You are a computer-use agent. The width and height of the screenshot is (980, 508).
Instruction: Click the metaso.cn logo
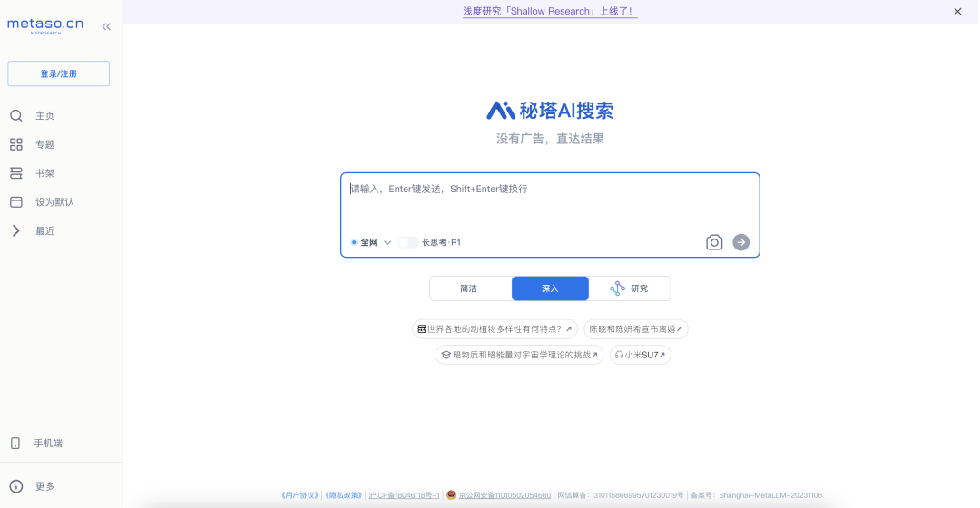[x=45, y=25]
